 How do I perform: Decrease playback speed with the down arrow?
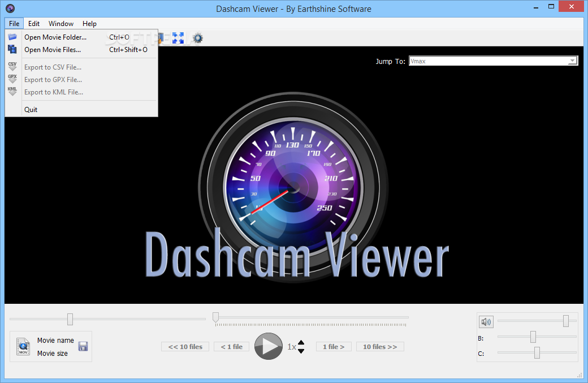(x=301, y=351)
